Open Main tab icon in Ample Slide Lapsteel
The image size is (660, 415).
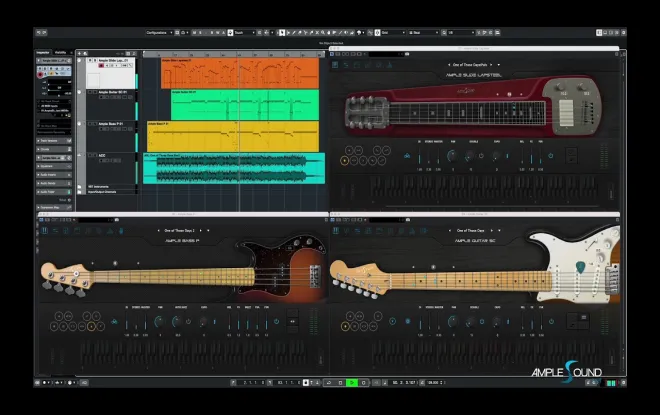click(335, 65)
